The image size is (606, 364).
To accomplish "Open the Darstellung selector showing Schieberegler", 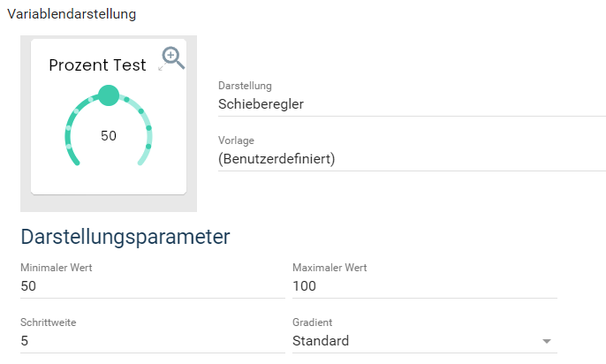I will (412, 104).
